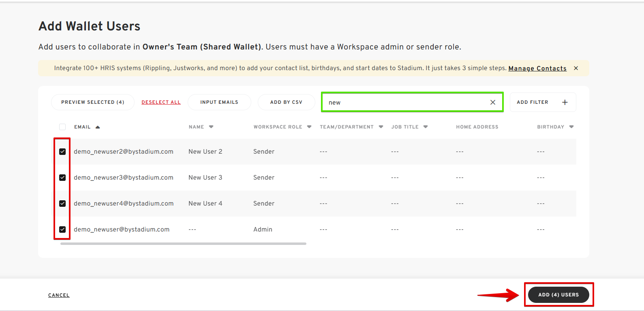Screen dimensions: 644x311
Task: Click the plus icon in Add Filter
Action: (565, 102)
